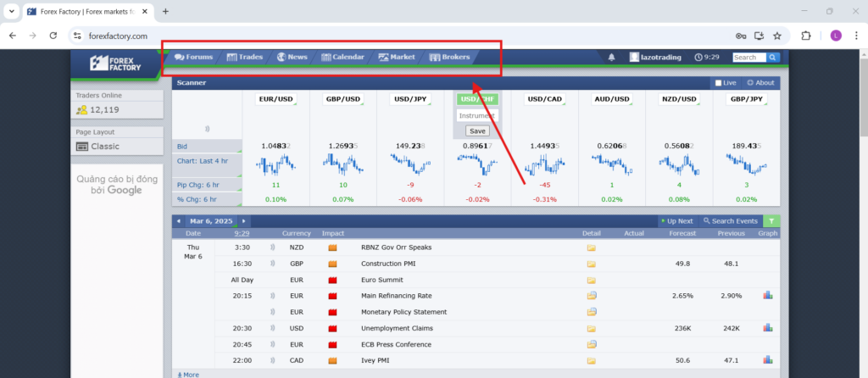Open graph for Main Refinancing Rate

[768, 296]
